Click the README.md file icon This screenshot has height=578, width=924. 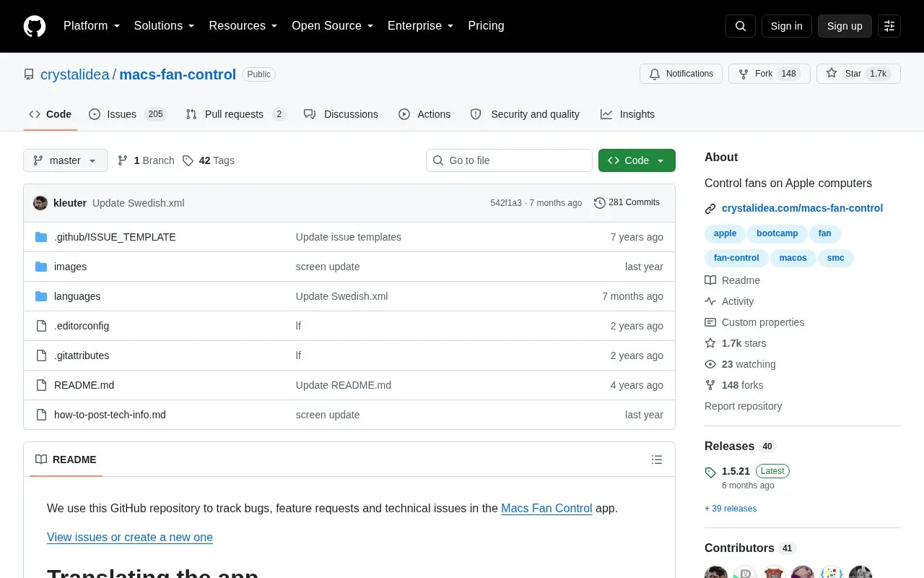(41, 385)
